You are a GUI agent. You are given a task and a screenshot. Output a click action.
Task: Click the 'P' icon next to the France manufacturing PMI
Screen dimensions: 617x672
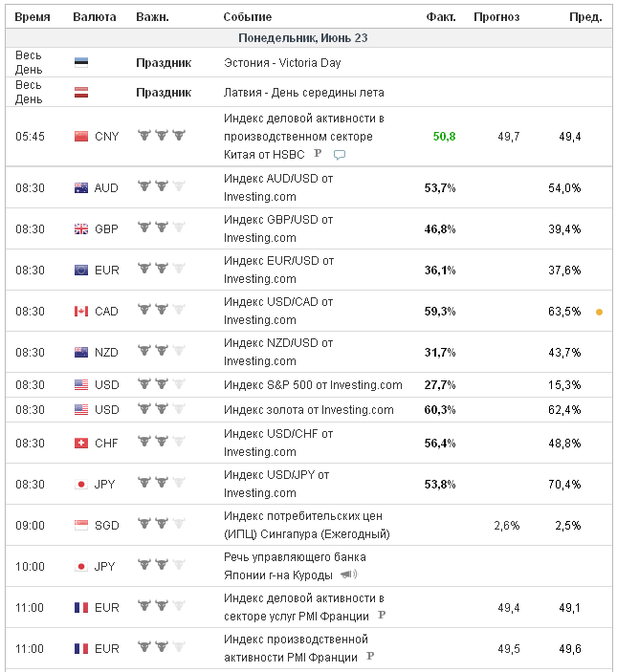coord(370,657)
